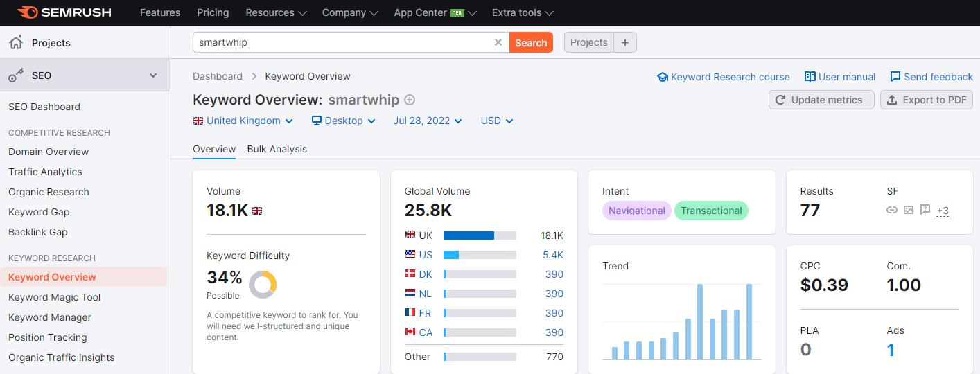
Task: Click Send feedback link
Action: tap(931, 77)
